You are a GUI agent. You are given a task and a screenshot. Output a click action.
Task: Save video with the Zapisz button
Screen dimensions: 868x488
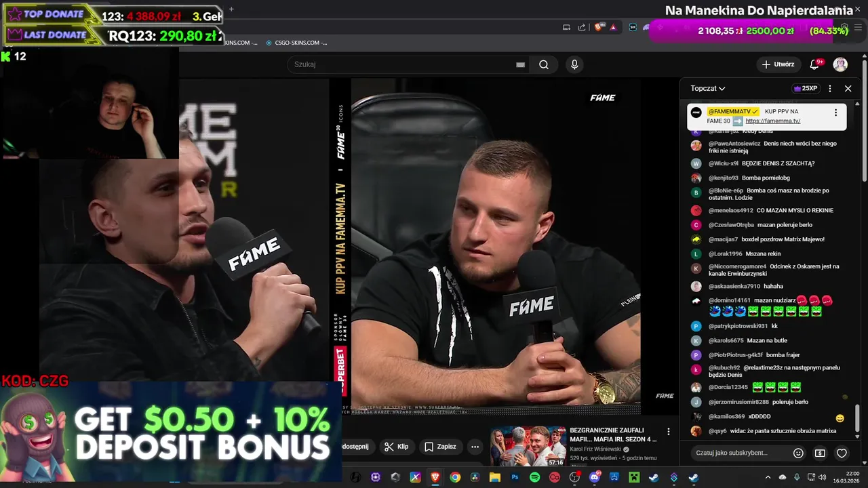click(x=440, y=447)
